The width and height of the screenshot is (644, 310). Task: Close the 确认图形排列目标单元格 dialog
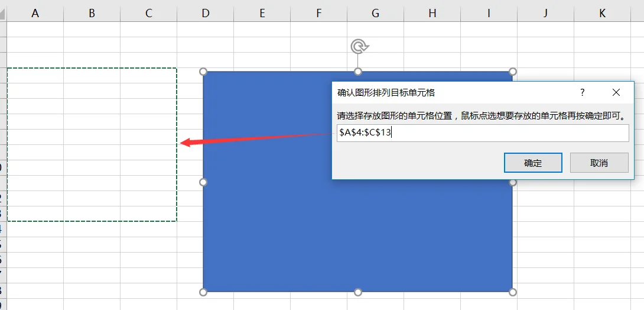point(616,92)
